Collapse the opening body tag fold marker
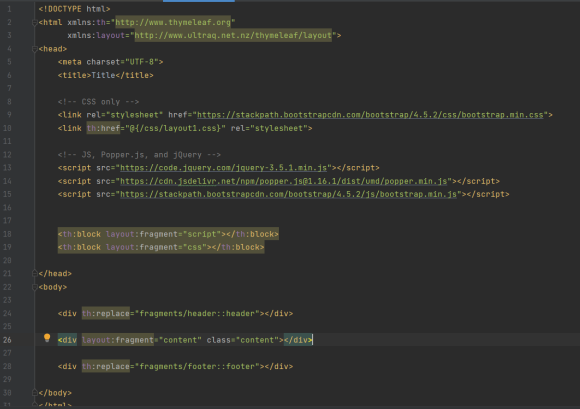 pyautogui.click(x=34, y=287)
